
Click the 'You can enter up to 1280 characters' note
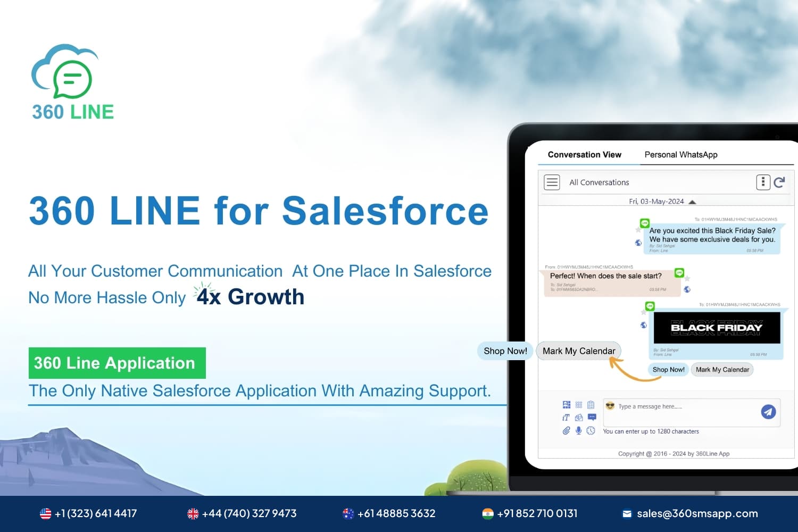pos(651,431)
